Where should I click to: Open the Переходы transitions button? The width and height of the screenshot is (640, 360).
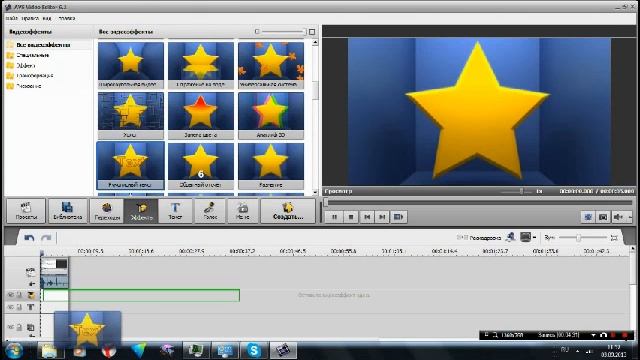[x=107, y=211]
